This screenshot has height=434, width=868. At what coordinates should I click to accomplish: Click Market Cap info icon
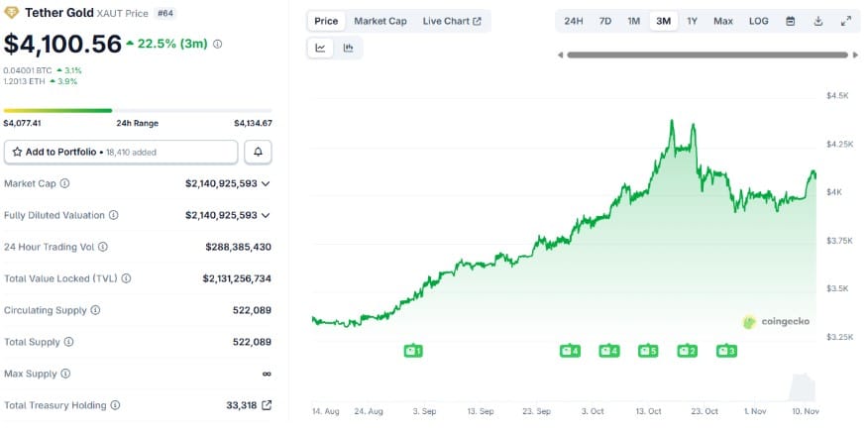(64, 183)
